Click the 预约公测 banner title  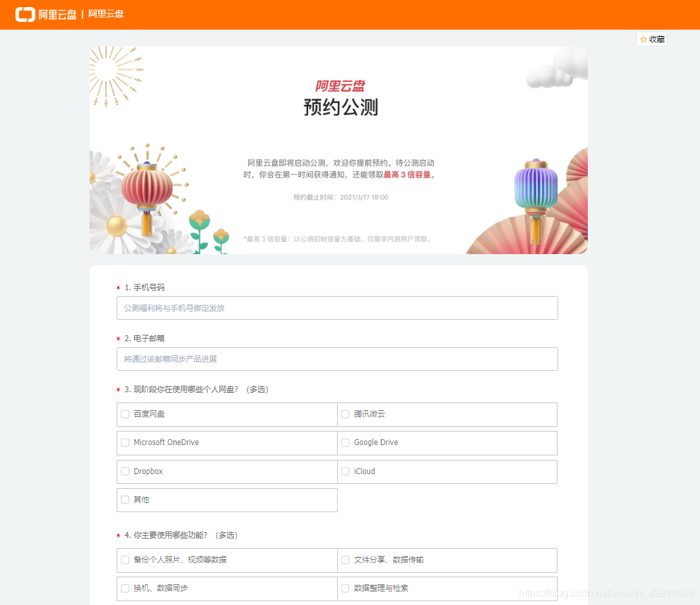[340, 107]
